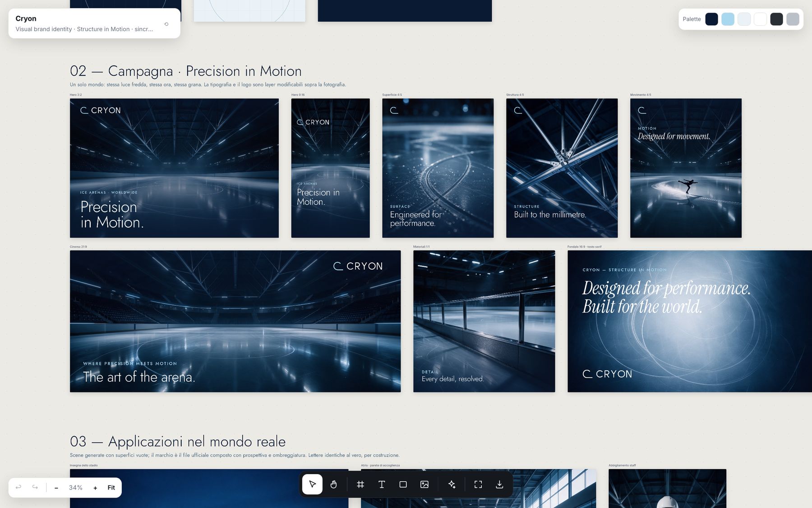Choose the frame grid tool
The image size is (812, 508).
[x=360, y=485]
